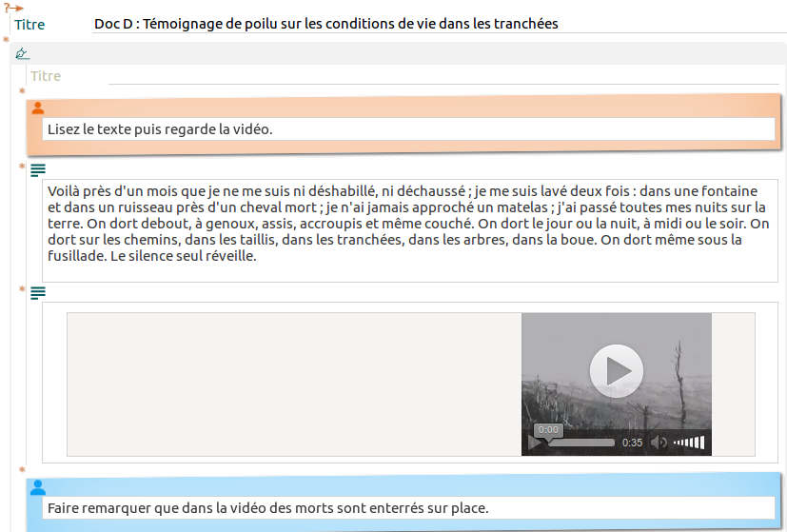The height and width of the screenshot is (532, 787).
Task: Click the block icon above the video frame
Action: (38, 293)
